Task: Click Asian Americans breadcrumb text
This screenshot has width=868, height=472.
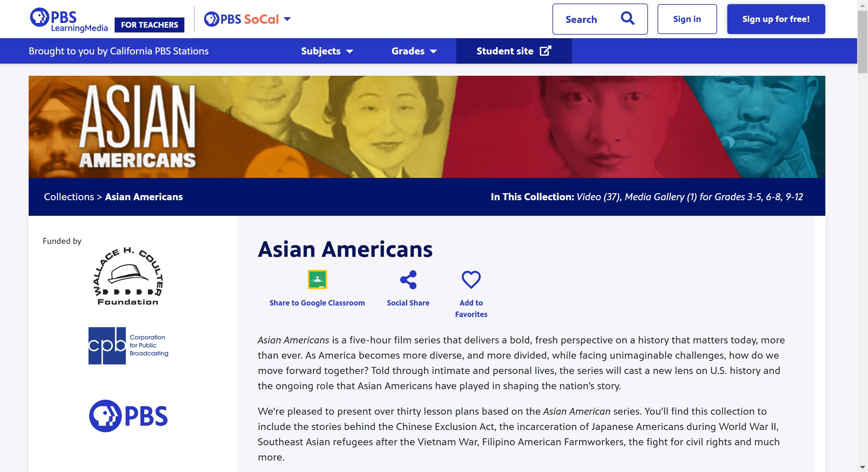Action: click(x=144, y=197)
